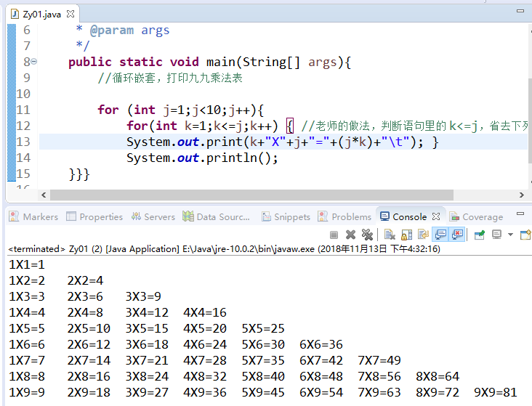The image size is (532, 406).
Task: Open the Servers tab
Action: pyautogui.click(x=153, y=216)
